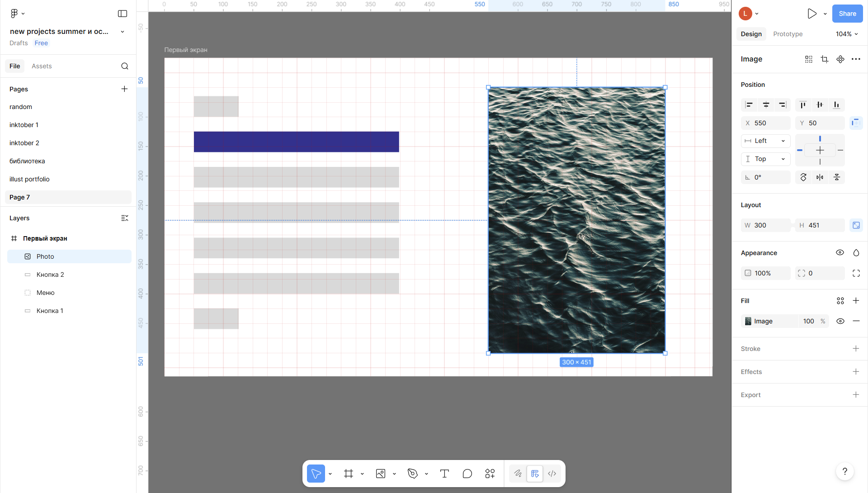
Task: Switch to the Prototype tab
Action: click(x=788, y=34)
